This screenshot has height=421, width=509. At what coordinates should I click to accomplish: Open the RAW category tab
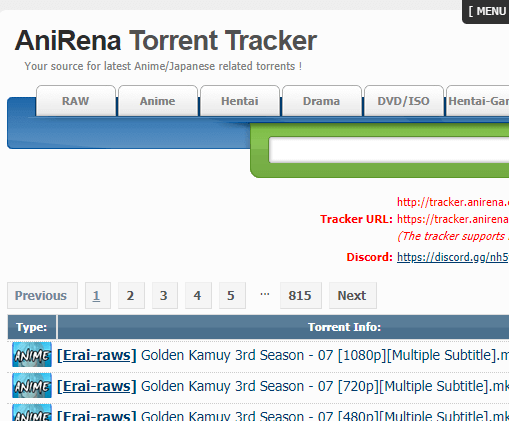(x=76, y=101)
